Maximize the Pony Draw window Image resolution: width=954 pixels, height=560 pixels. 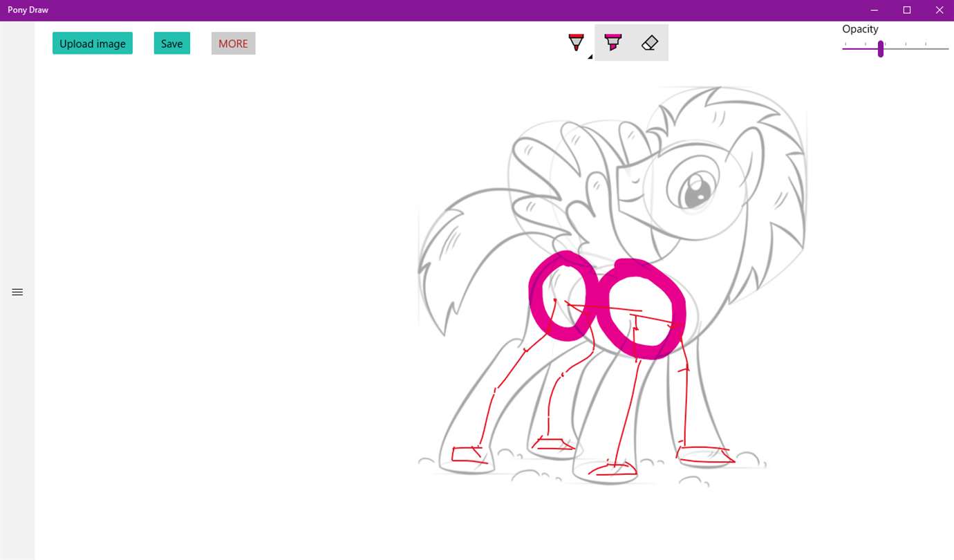pyautogui.click(x=906, y=10)
